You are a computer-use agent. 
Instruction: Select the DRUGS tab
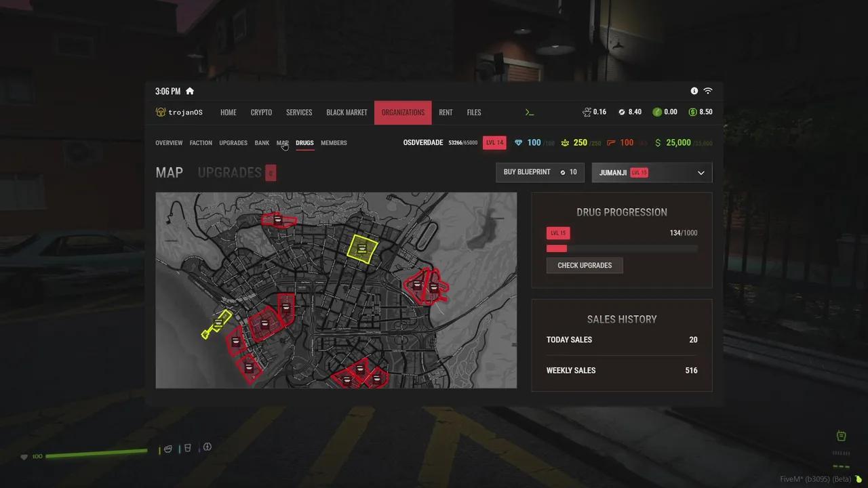click(x=304, y=143)
